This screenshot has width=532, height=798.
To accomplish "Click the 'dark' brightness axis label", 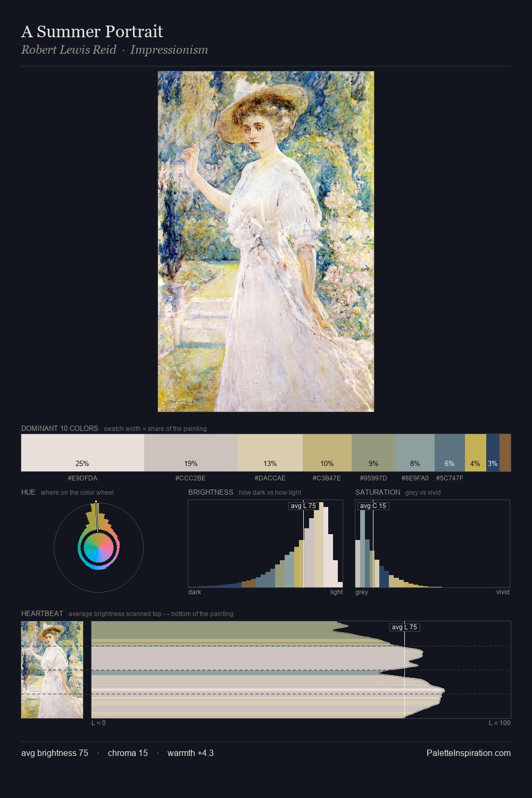I will point(195,592).
